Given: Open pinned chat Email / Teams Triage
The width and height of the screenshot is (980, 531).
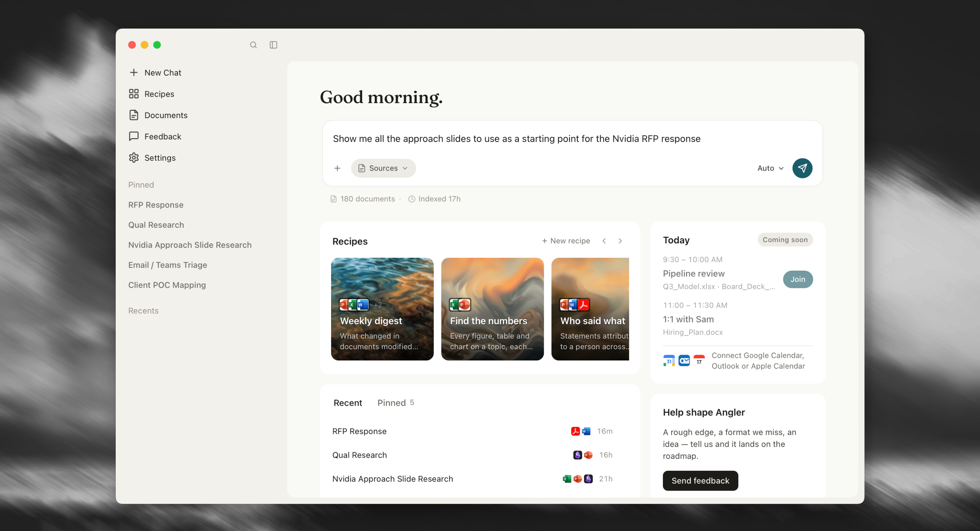Looking at the screenshot, I should [168, 265].
